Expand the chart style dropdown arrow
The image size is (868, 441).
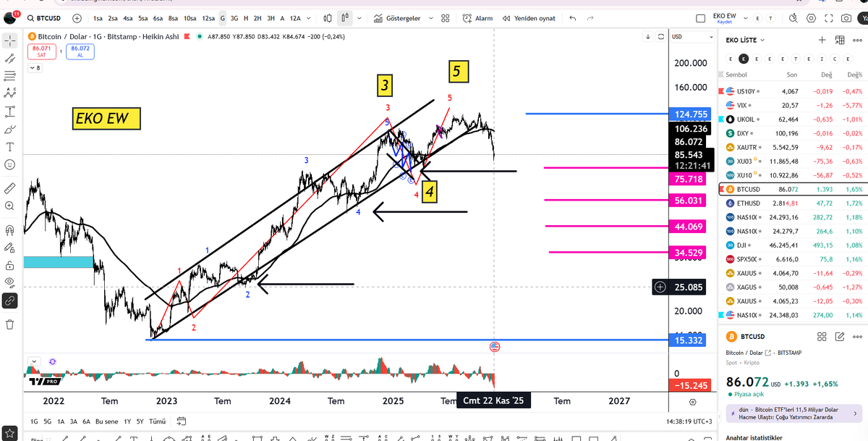tap(359, 18)
